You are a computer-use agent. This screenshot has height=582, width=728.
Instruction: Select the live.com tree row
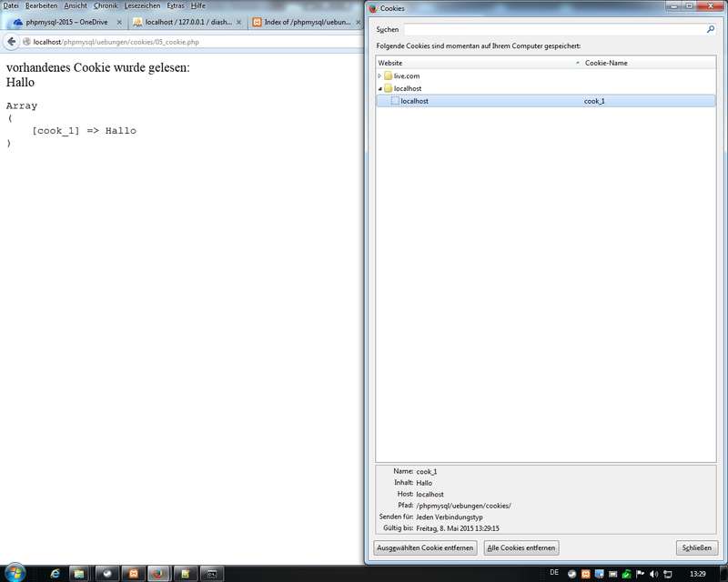(x=545, y=75)
